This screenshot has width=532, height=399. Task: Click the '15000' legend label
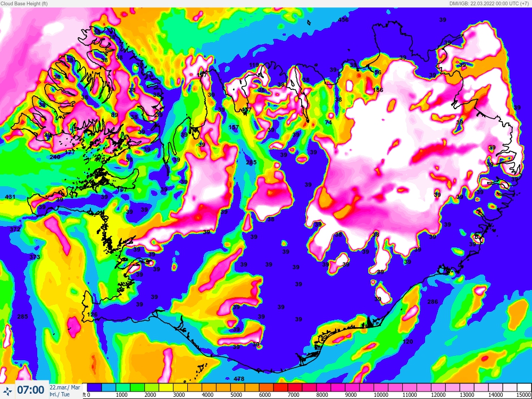point(525,395)
